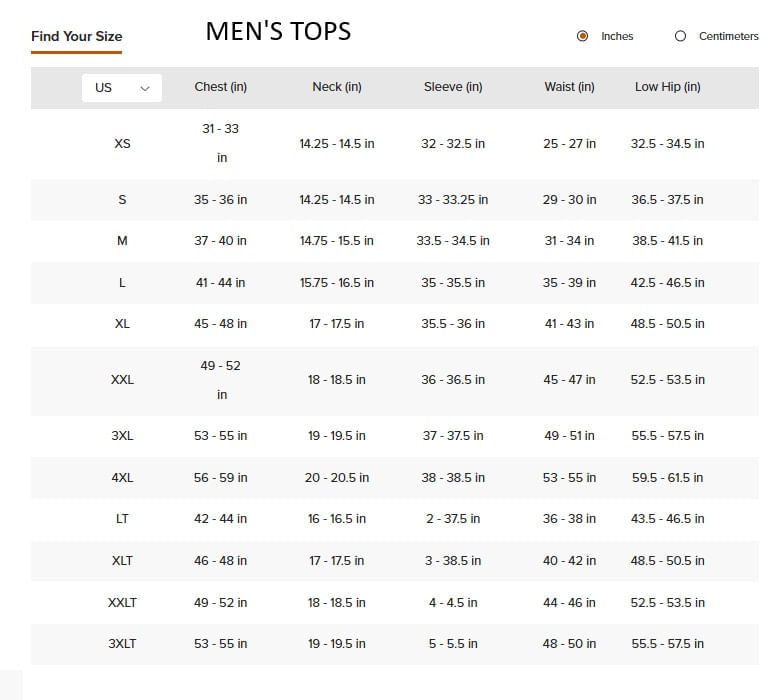Click the LT row waist value 36 - 38 in
Screen dimensions: 783x700
(x=569, y=519)
